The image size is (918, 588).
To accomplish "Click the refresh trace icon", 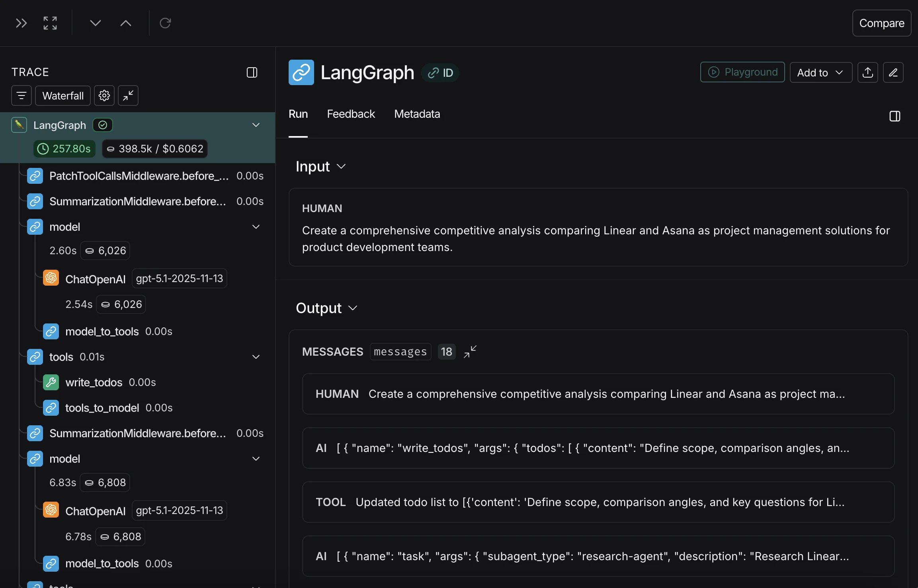I will (x=165, y=23).
